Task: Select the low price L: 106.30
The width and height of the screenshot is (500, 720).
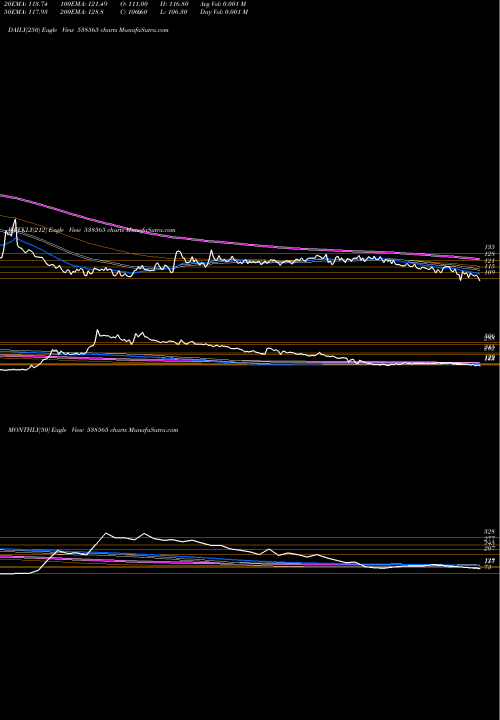Action: (174, 12)
